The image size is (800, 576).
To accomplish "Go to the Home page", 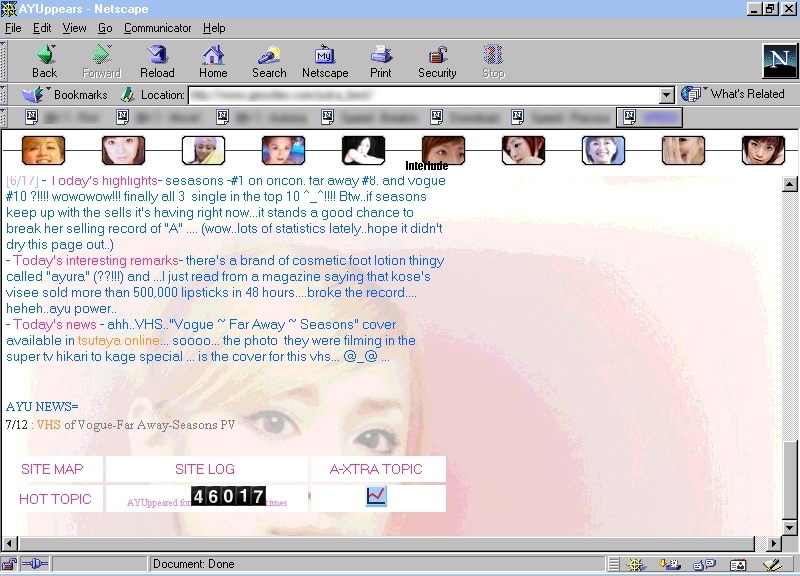I will pos(213,61).
